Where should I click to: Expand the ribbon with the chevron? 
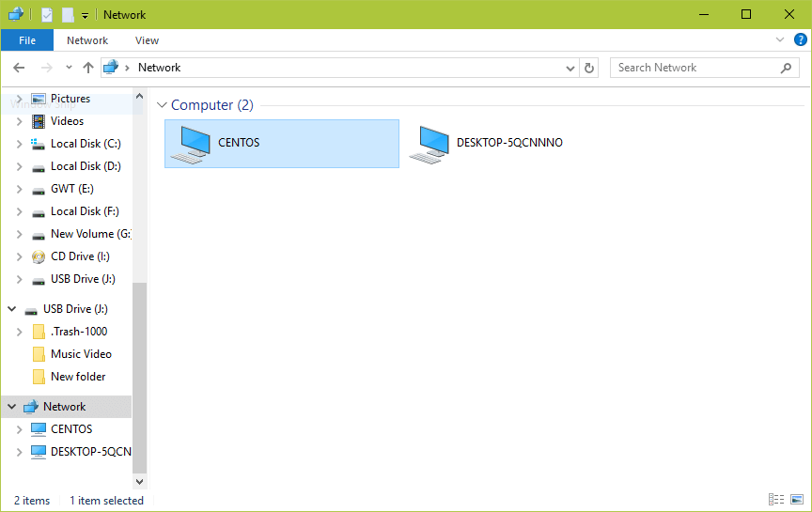click(x=780, y=39)
